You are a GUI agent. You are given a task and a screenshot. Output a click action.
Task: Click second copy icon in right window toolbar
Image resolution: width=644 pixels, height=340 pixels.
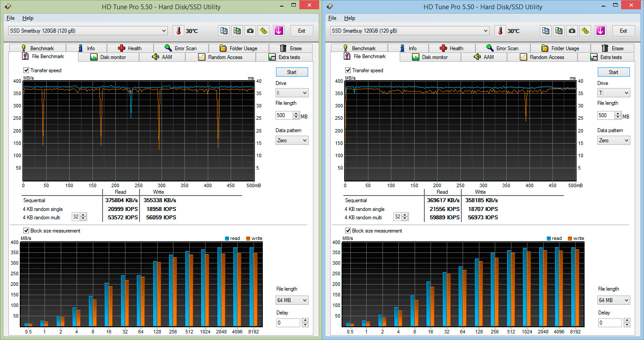(559, 31)
